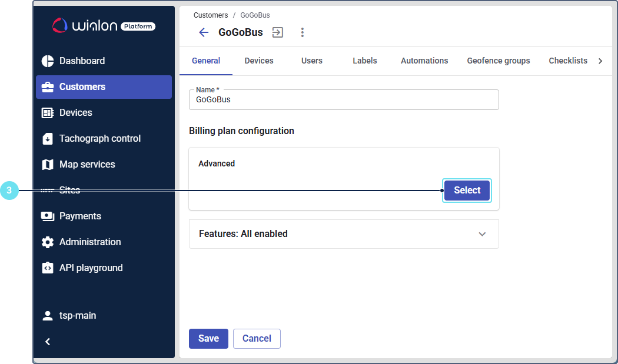Open the three-dot more options menu
The image size is (618, 364).
click(x=303, y=32)
